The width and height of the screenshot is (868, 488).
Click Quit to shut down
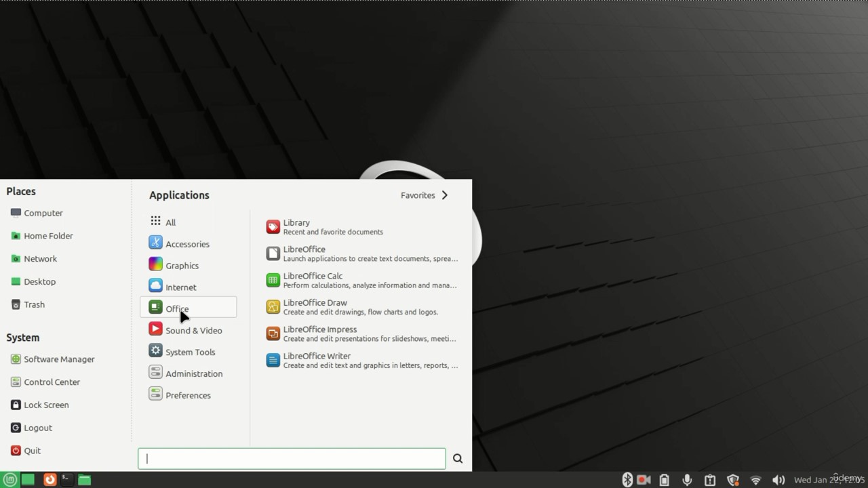(26, 451)
